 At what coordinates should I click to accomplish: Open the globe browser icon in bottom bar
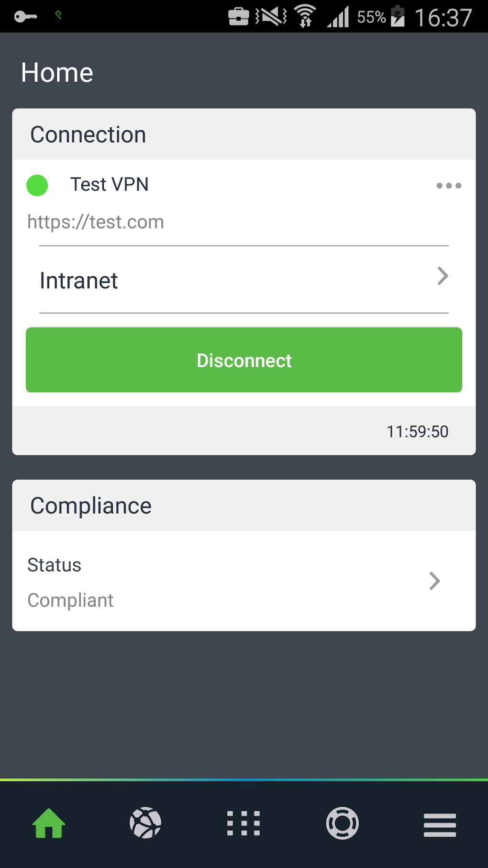tap(145, 823)
